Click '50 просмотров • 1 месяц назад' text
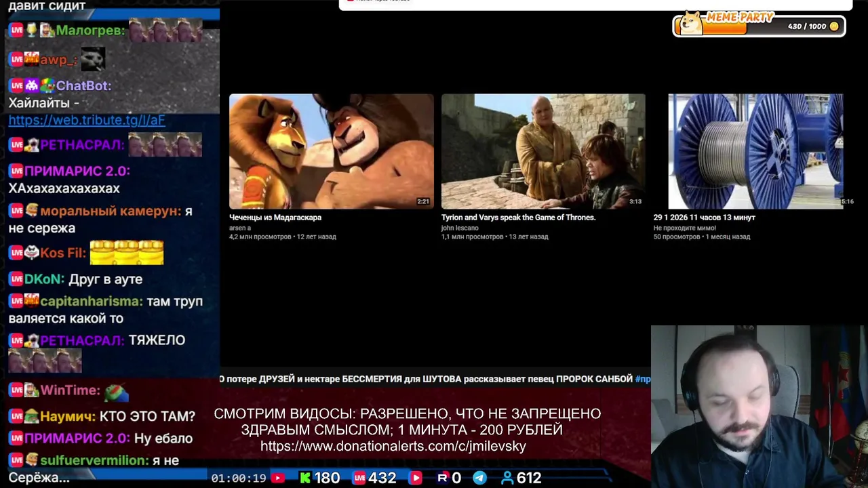 tap(702, 237)
